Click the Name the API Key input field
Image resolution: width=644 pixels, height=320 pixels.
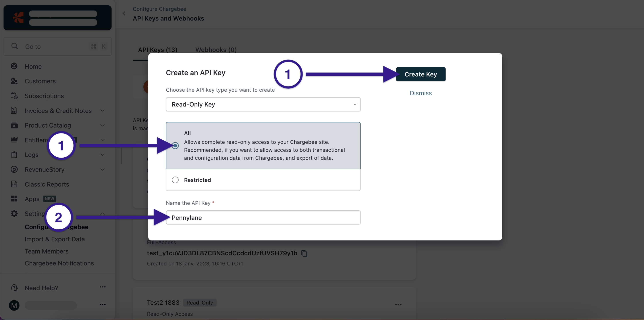(x=263, y=217)
